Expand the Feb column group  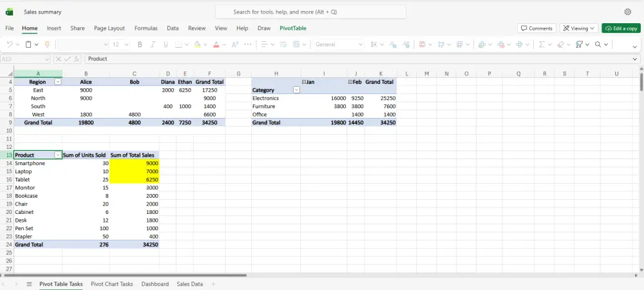[x=350, y=82]
